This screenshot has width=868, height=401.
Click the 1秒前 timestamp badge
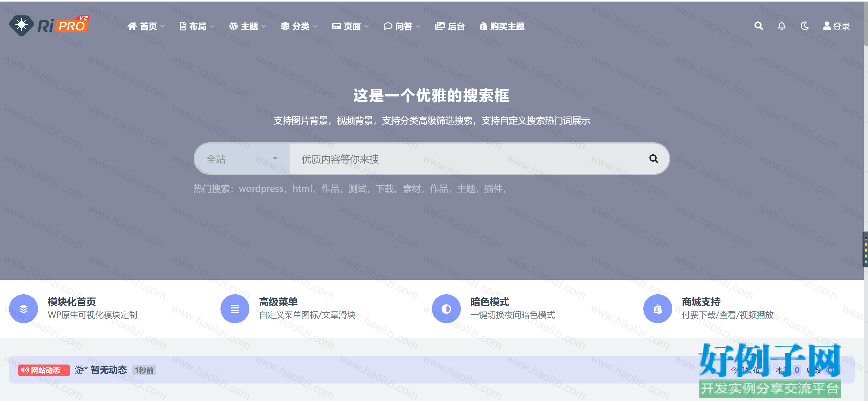click(144, 370)
